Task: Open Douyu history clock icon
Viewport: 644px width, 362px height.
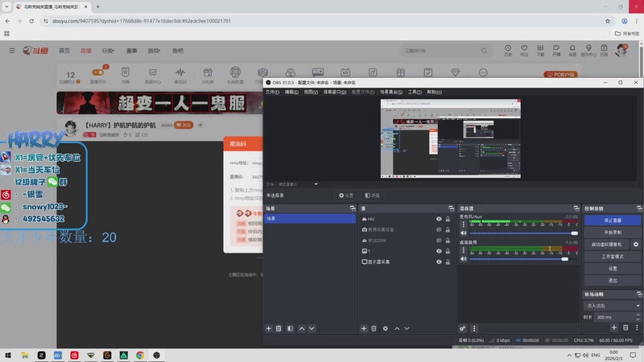Action: coord(508,51)
